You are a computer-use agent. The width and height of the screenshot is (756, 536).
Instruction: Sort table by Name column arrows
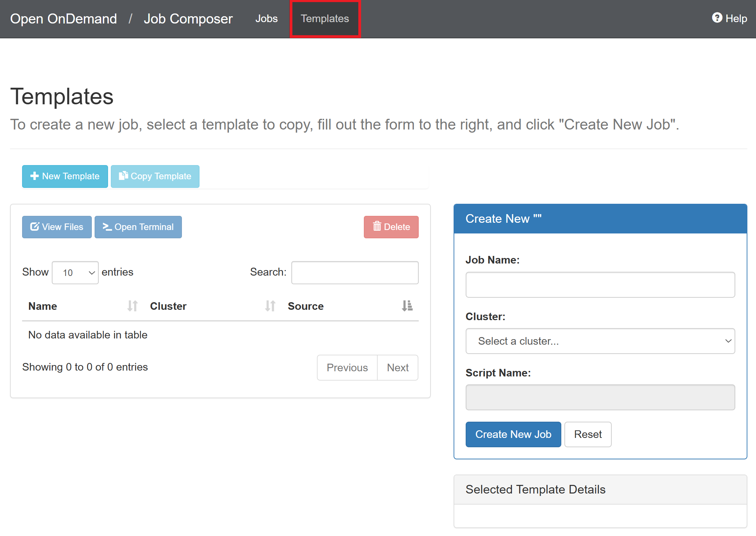tap(132, 306)
